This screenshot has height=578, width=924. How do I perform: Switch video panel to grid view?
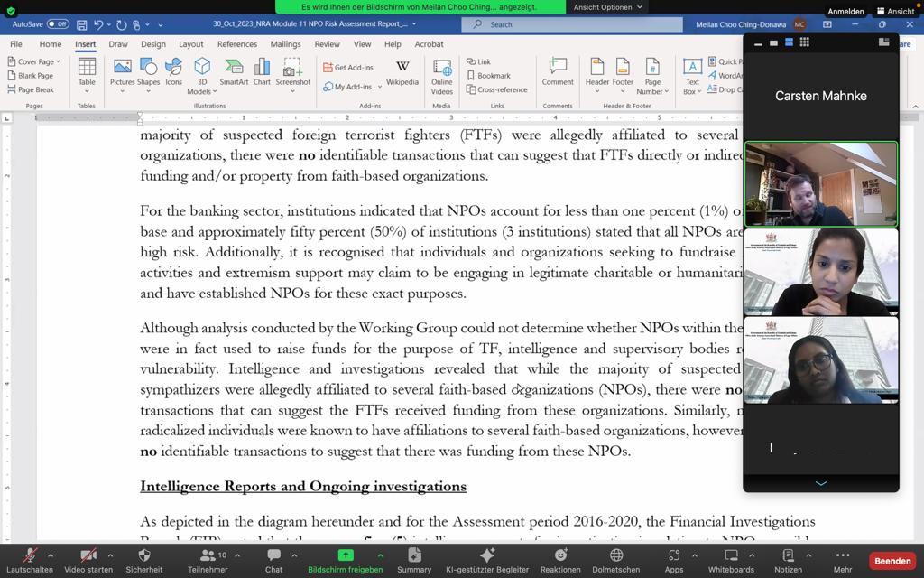tap(804, 42)
